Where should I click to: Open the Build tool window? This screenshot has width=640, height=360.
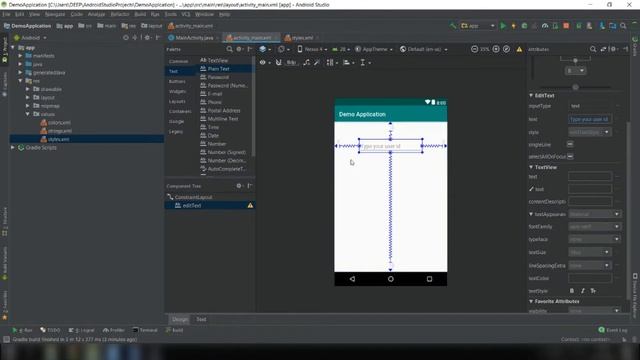click(x=174, y=330)
